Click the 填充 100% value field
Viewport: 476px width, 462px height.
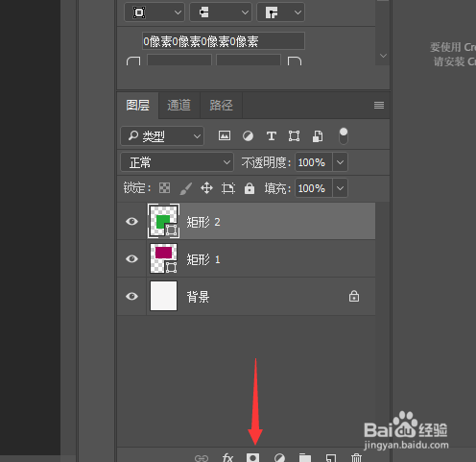click(314, 188)
